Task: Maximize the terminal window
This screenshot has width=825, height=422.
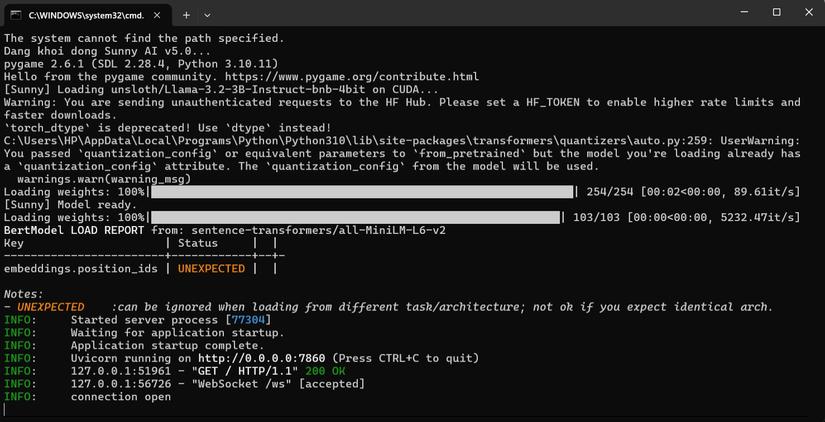Action: 776,12
